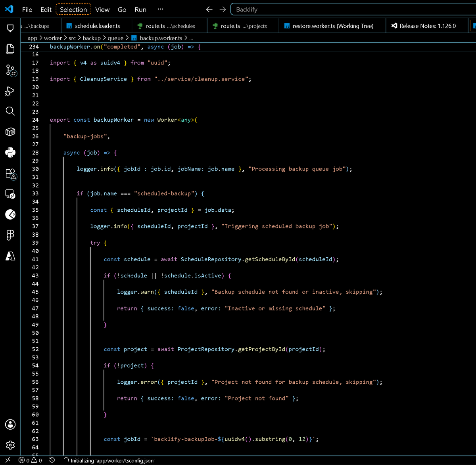Open the Explorer view in activity bar
The image size is (476, 465).
[x=10, y=49]
